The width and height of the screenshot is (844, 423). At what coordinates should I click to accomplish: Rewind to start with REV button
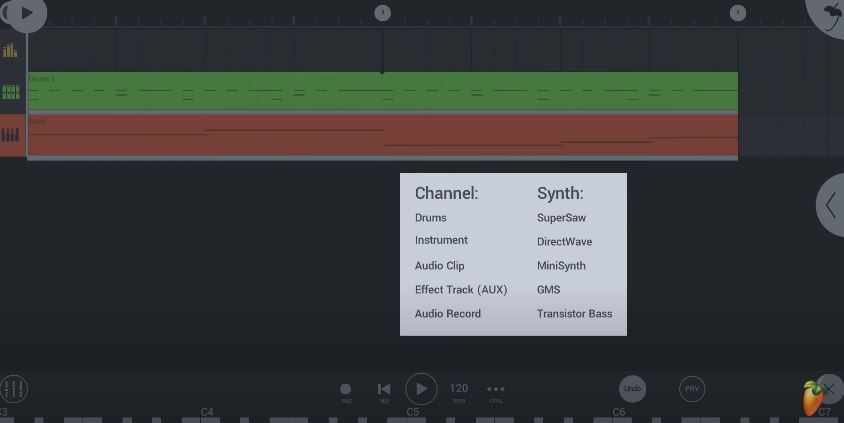pyautogui.click(x=384, y=392)
